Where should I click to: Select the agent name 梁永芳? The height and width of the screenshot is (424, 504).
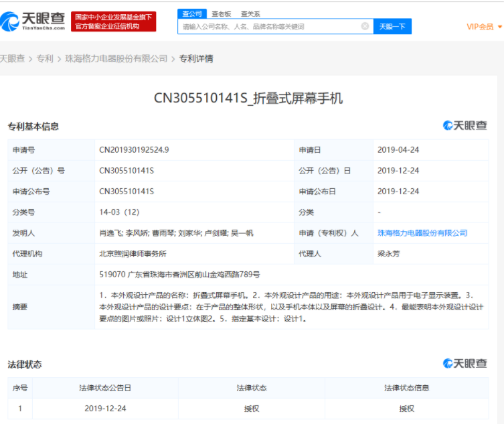pyautogui.click(x=389, y=254)
